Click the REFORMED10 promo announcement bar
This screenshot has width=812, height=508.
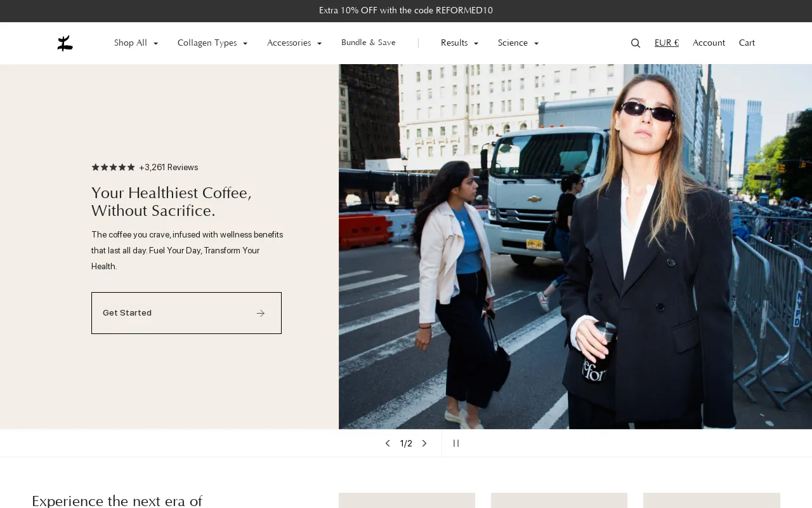pyautogui.click(x=406, y=11)
